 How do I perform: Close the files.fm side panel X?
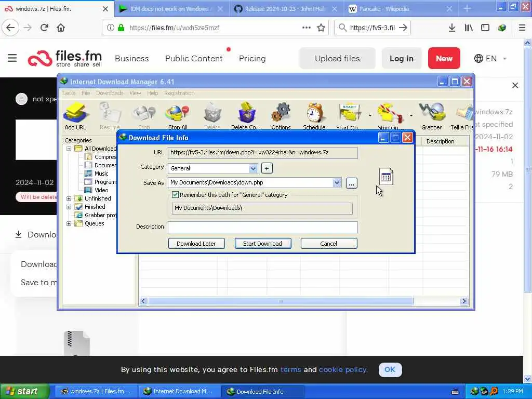pos(515,86)
